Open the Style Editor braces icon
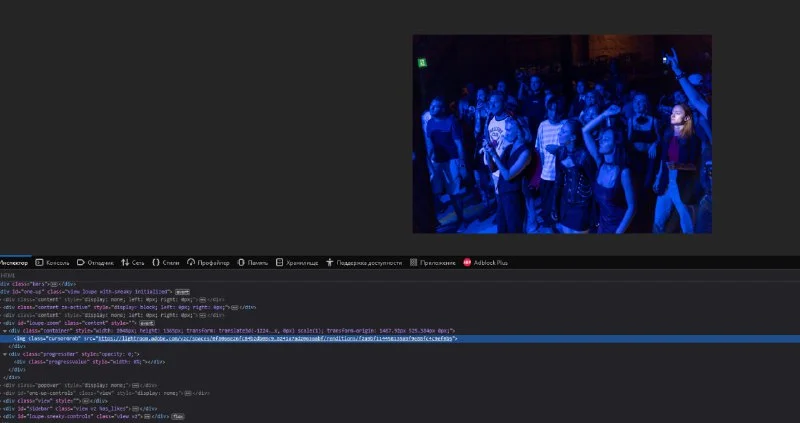 point(154,262)
